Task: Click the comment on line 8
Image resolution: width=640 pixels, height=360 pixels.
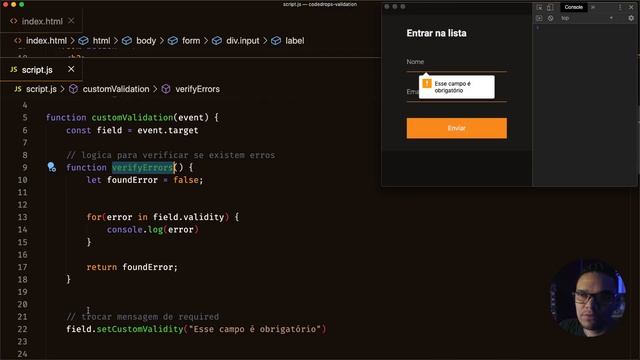Action: tap(171, 155)
